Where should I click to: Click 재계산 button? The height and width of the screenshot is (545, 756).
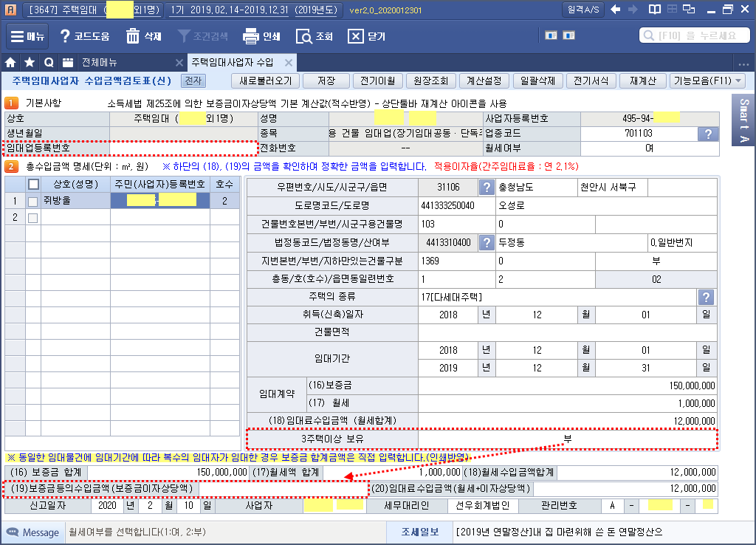click(x=643, y=81)
